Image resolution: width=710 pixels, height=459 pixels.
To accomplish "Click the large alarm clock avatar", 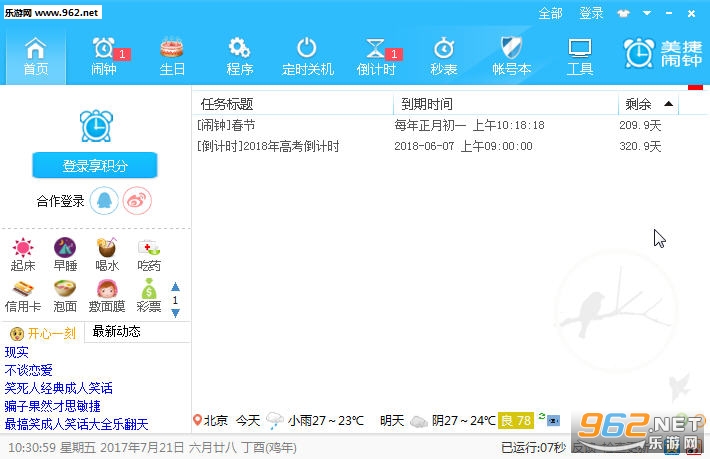I will pos(96,126).
